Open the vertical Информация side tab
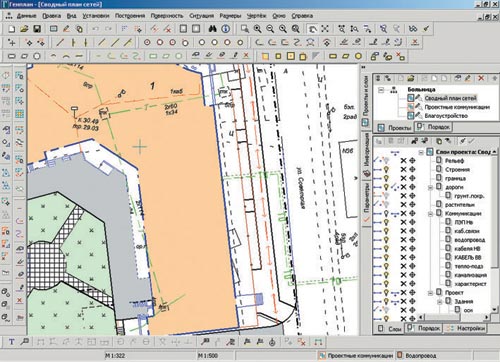Image resolution: width=500 pixels, height=362 pixels. coord(366,155)
